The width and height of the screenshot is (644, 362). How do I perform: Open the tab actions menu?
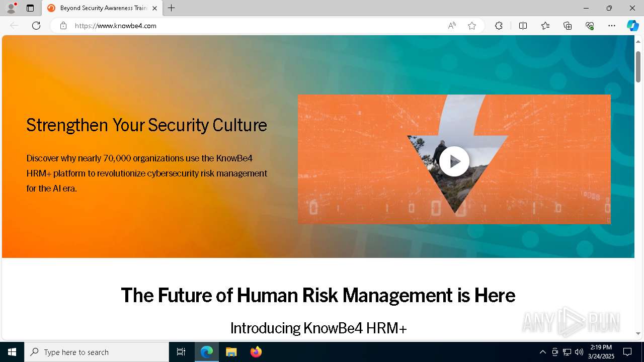[30, 8]
